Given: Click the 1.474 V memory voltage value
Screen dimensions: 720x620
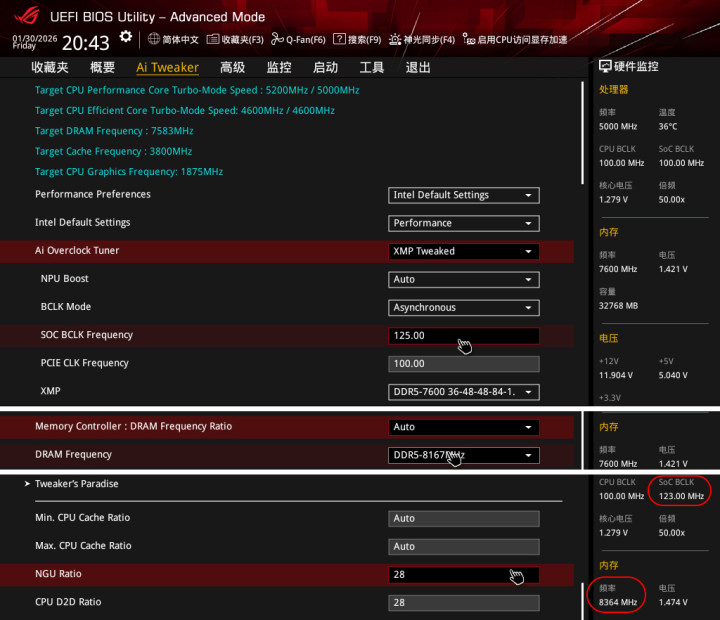Looking at the screenshot, I should click(x=673, y=602).
